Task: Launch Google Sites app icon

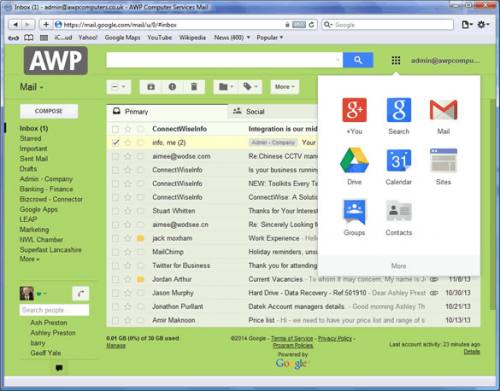Action: [443, 161]
